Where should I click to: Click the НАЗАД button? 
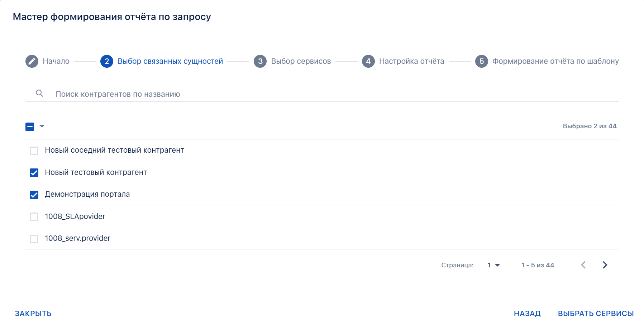(527, 314)
